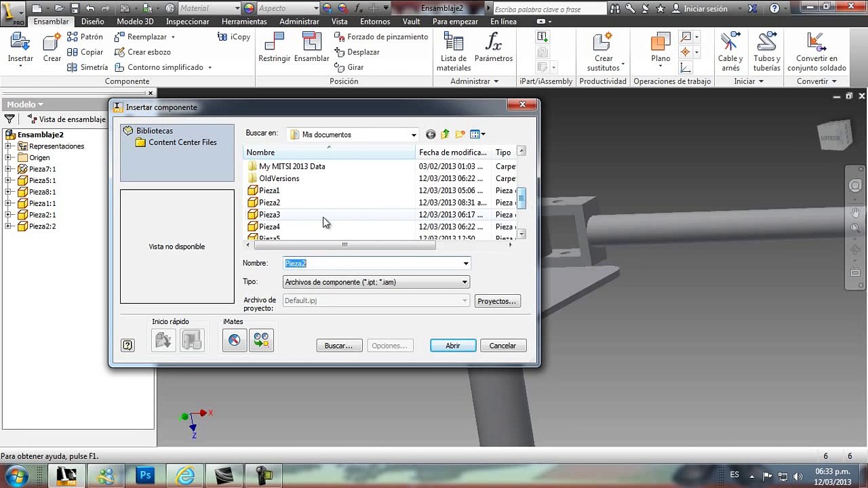Toggle the iMate interactive placement icon
Image resolution: width=868 pixels, height=488 pixels.
(234, 340)
